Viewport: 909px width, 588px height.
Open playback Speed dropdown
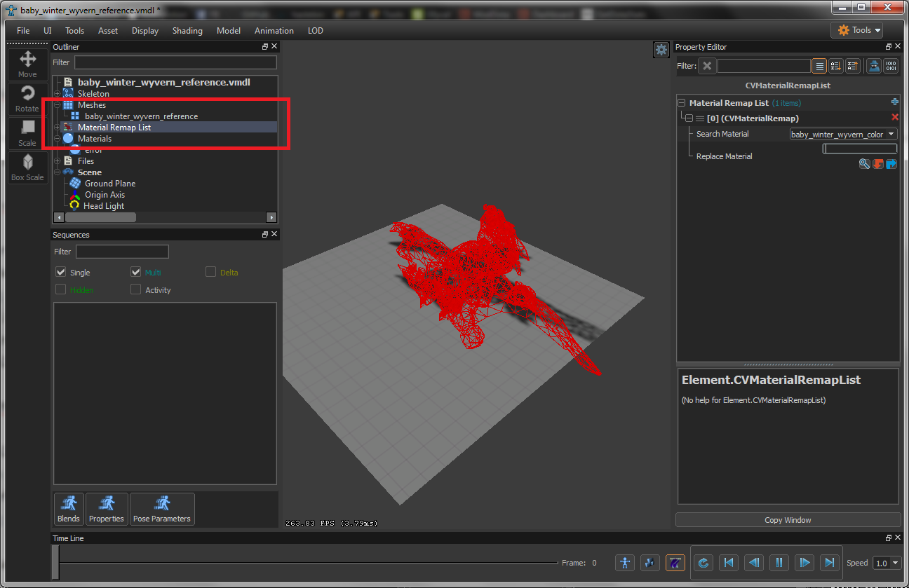point(887,563)
